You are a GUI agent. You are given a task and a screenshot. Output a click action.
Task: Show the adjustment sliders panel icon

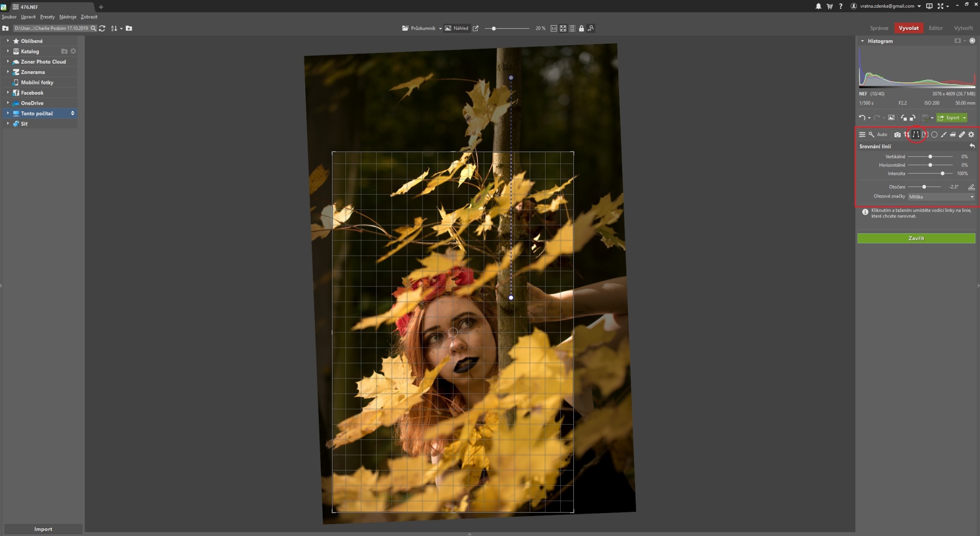(862, 134)
